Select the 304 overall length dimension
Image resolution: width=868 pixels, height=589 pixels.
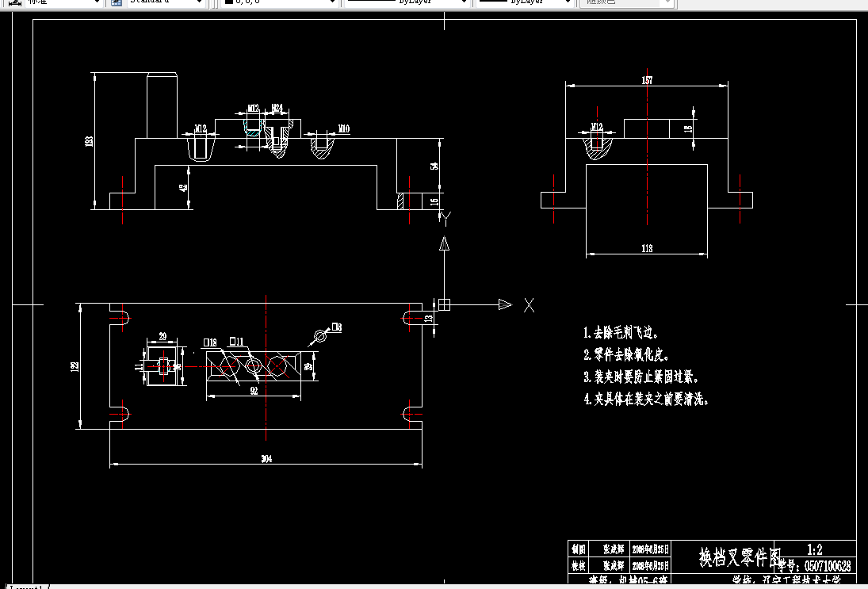pyautogui.click(x=266, y=458)
